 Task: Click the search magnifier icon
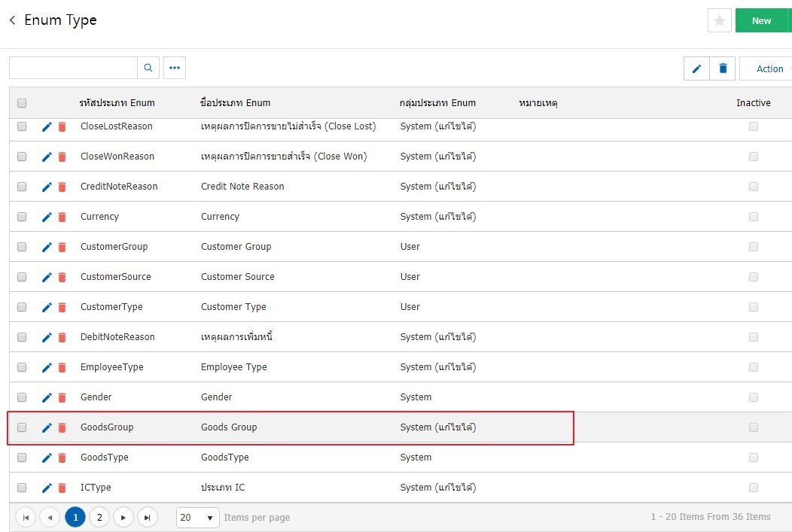click(148, 68)
